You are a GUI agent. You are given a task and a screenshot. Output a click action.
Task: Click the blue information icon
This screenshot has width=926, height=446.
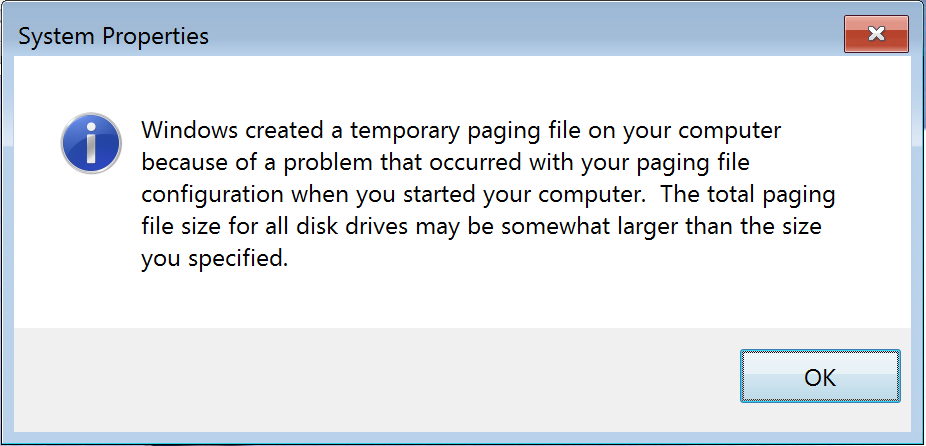[91, 144]
